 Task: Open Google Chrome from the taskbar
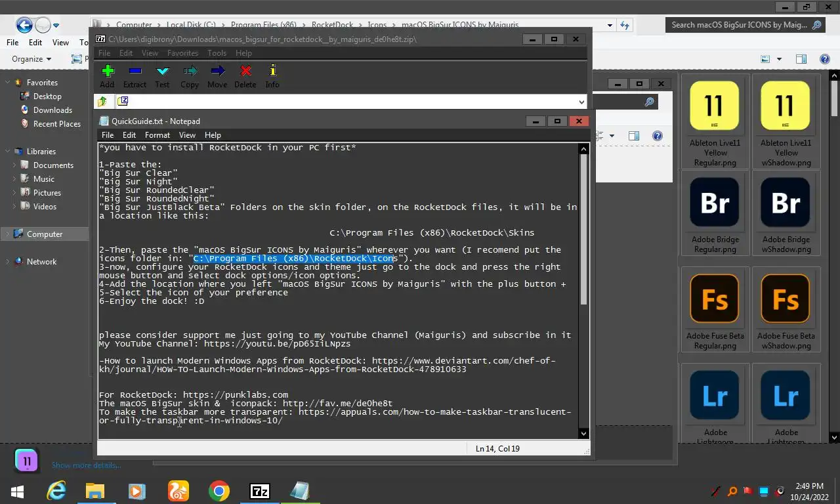click(219, 491)
